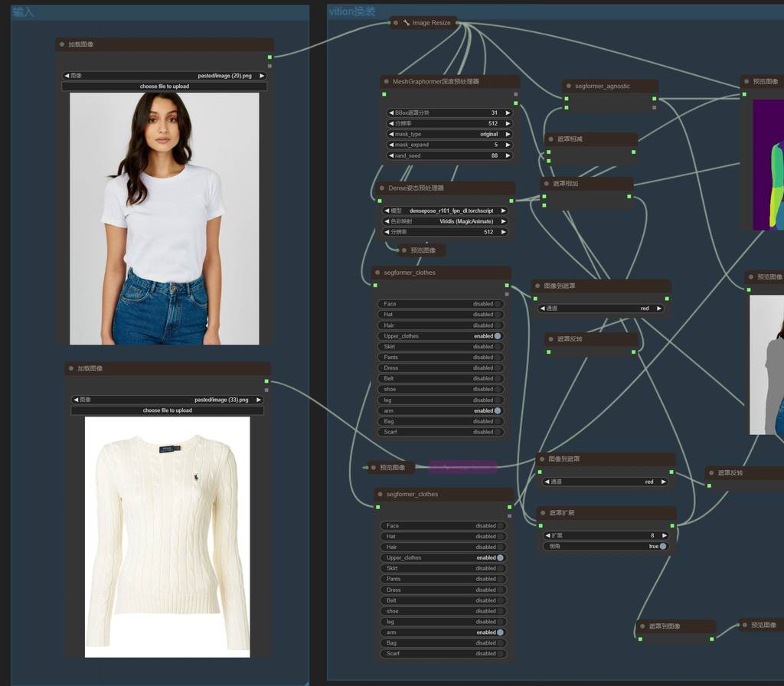The height and width of the screenshot is (686, 784).
Task: Click choose file to upload above the sweater image
Action: point(167,410)
